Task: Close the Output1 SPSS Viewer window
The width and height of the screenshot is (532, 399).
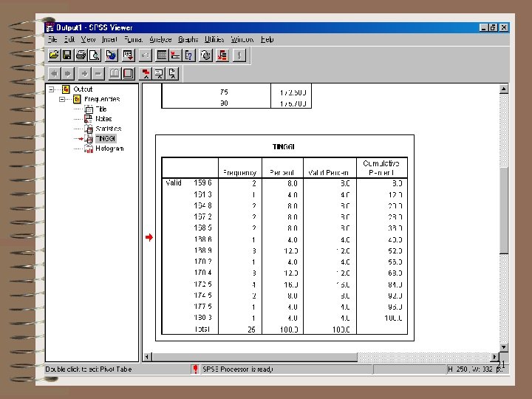Action: pyautogui.click(x=504, y=27)
